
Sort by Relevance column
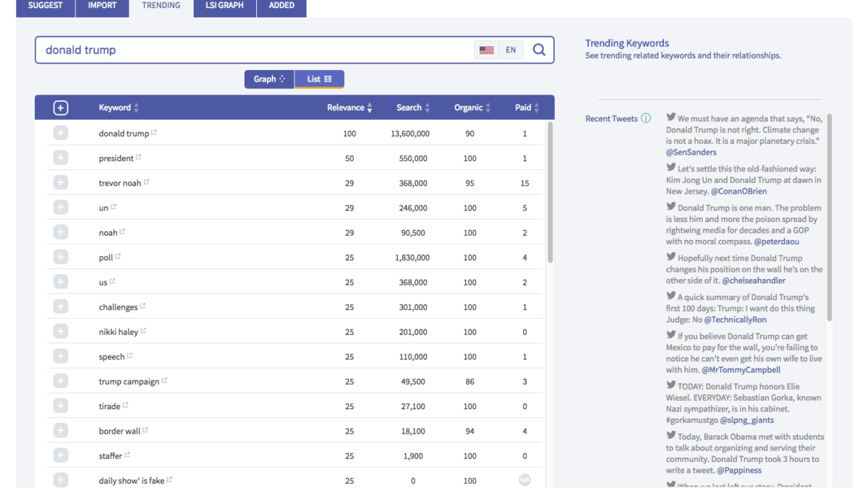coord(350,108)
